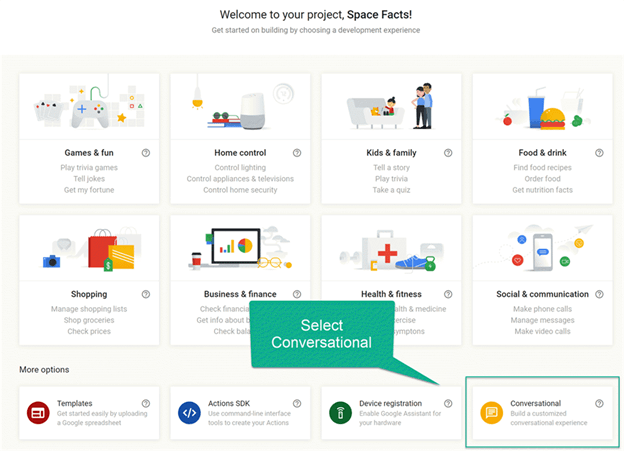Open help icon next to Business & finance
This screenshot has width=624, height=451.
click(297, 294)
